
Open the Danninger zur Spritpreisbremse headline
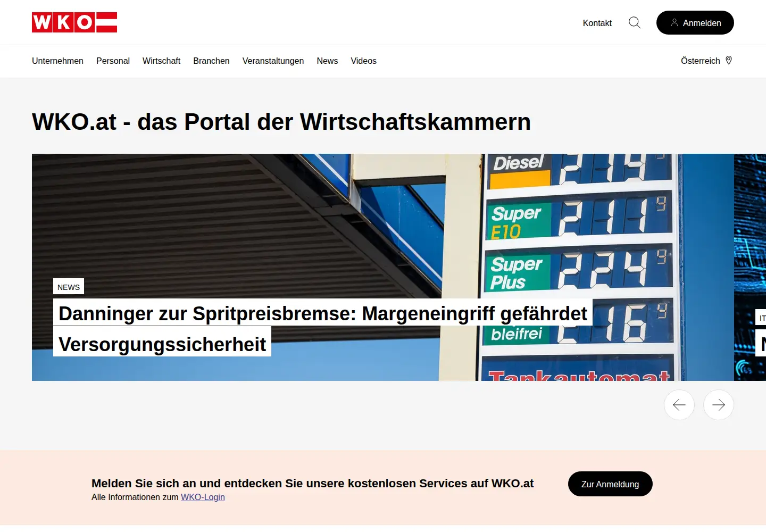click(323, 328)
